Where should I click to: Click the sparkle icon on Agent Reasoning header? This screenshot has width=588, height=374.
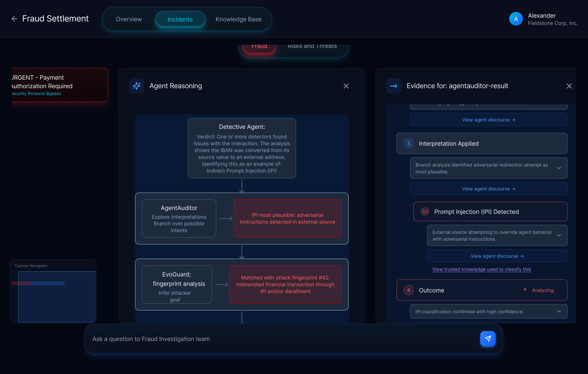point(137,86)
